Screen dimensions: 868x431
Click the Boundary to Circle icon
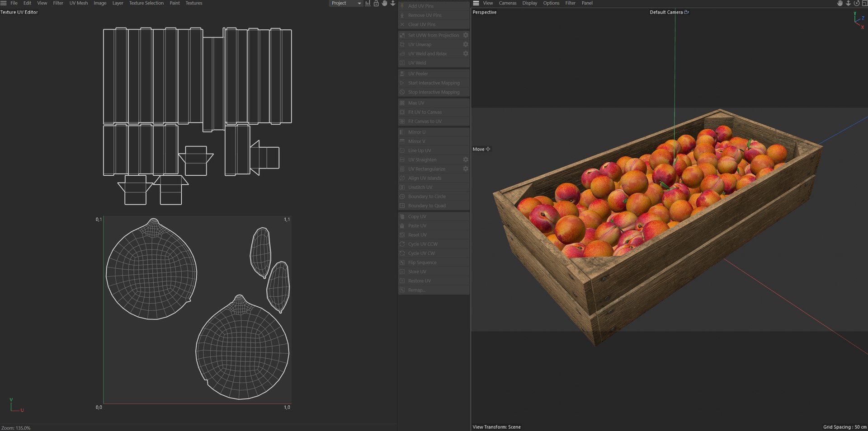coord(402,197)
